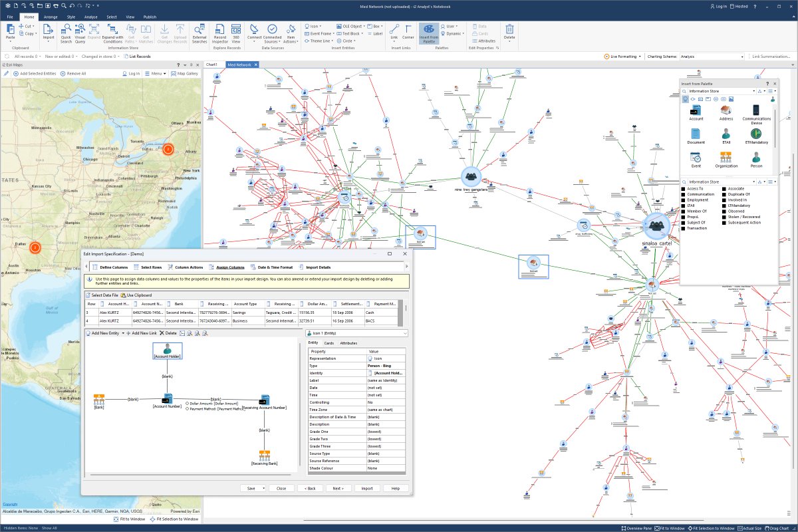Insert a Person entity from the palette
Image resolution: width=798 pixels, height=532 pixels.
756,158
